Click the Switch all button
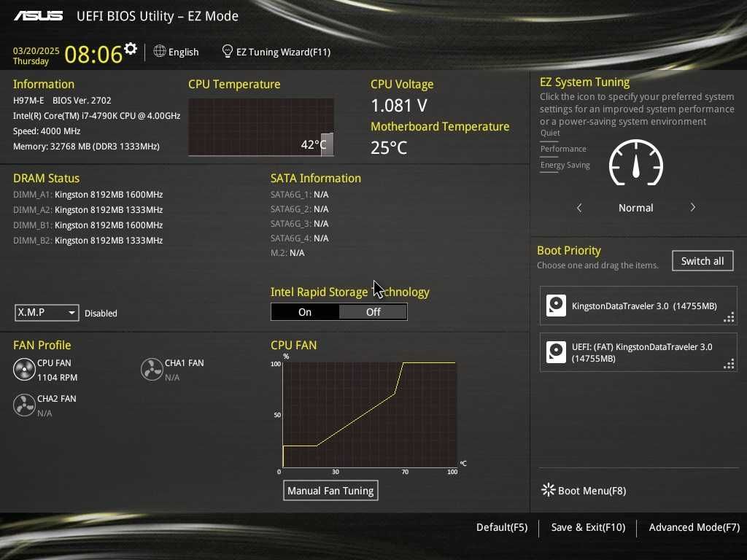This screenshot has height=560, width=747. click(703, 261)
